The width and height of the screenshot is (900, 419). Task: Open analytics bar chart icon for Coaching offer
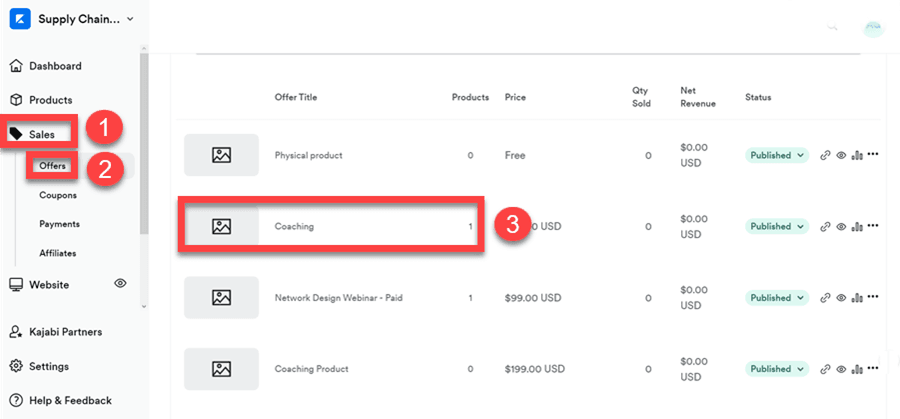tap(856, 227)
